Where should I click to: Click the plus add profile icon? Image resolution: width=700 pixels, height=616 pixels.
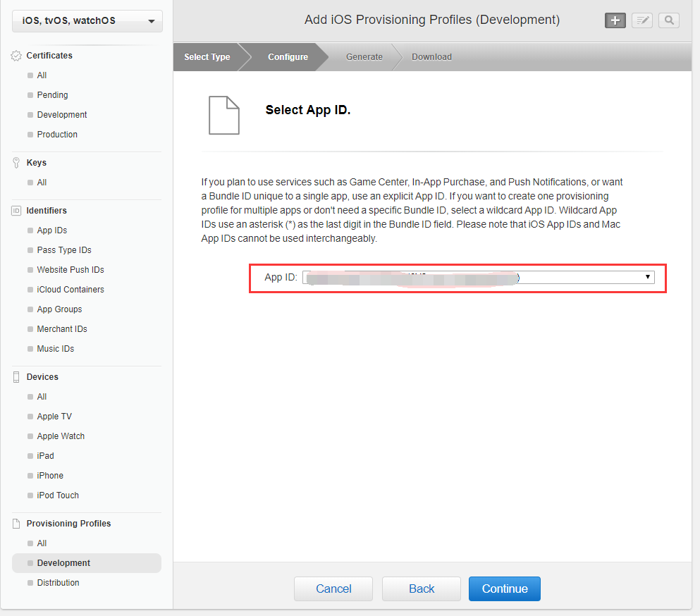(615, 20)
